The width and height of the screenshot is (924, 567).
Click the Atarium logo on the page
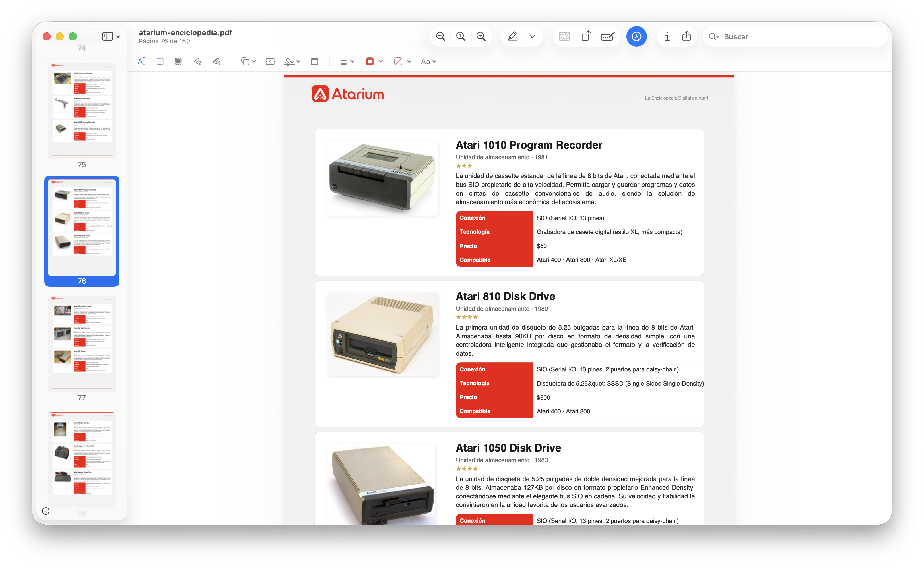pyautogui.click(x=347, y=94)
